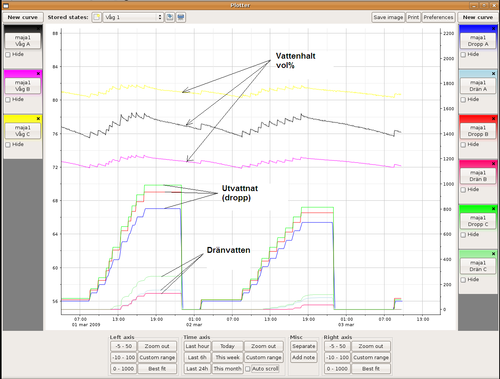500x379 pixels.
Task: Remove the maja1 Våg C curve
Action: point(38,119)
